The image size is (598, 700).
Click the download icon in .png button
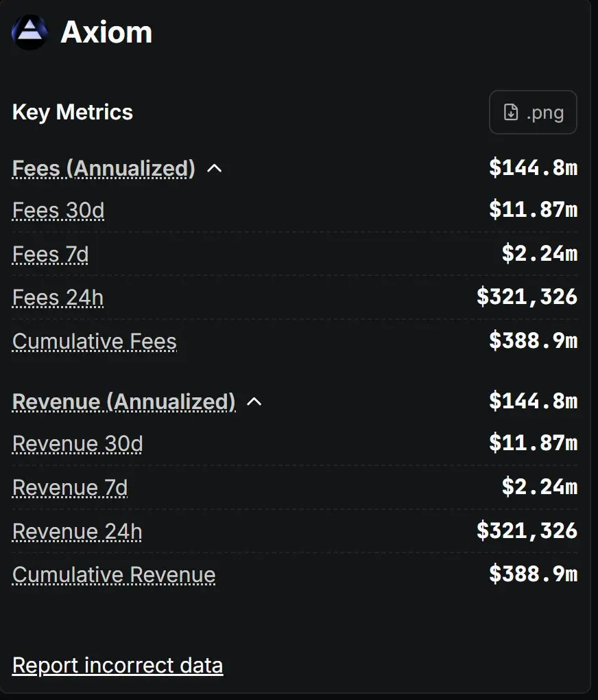511,113
